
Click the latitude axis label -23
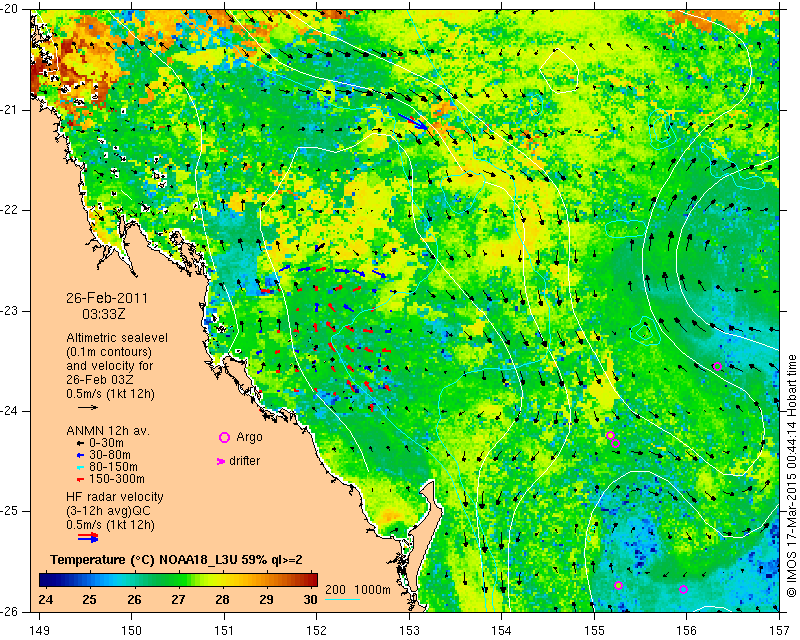coord(10,311)
